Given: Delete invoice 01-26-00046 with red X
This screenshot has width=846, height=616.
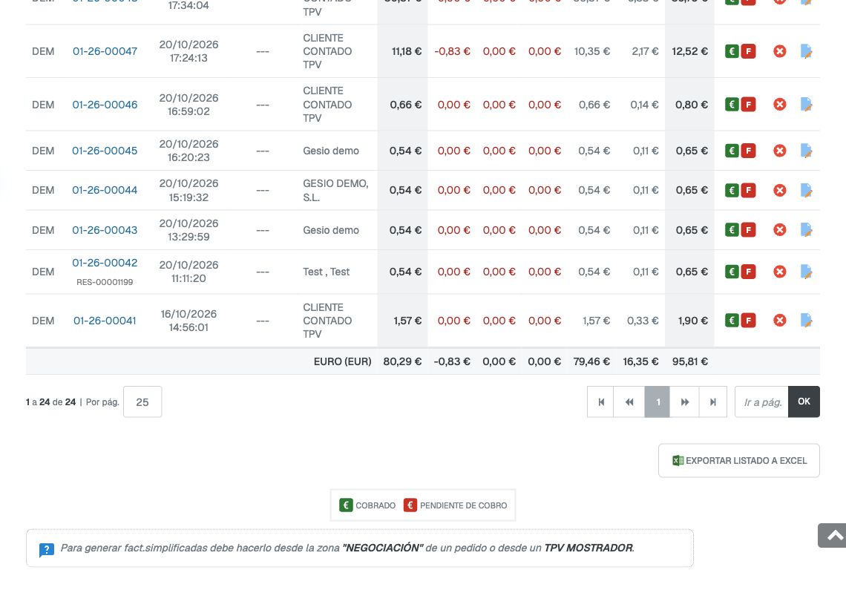Looking at the screenshot, I should (780, 104).
